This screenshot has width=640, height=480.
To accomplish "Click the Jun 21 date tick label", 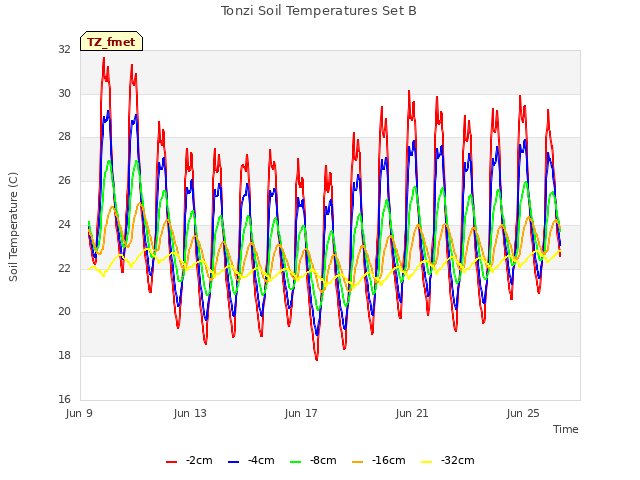I will click(x=412, y=413).
